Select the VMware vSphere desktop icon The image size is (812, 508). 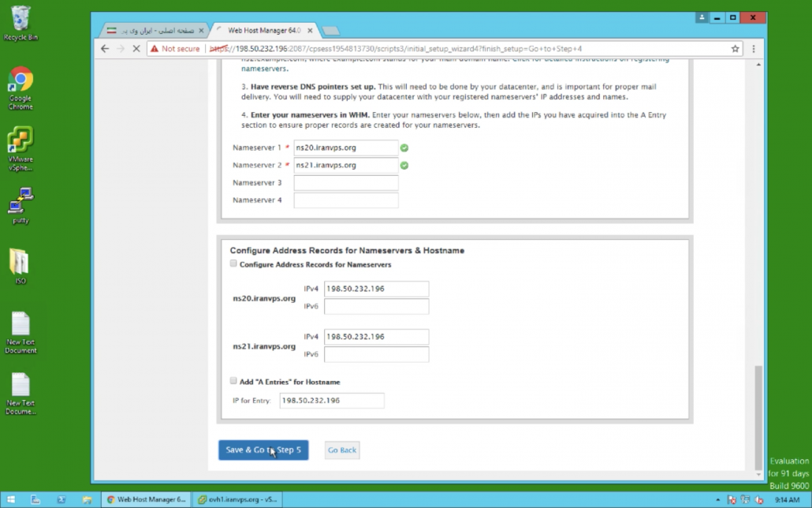[x=20, y=148]
